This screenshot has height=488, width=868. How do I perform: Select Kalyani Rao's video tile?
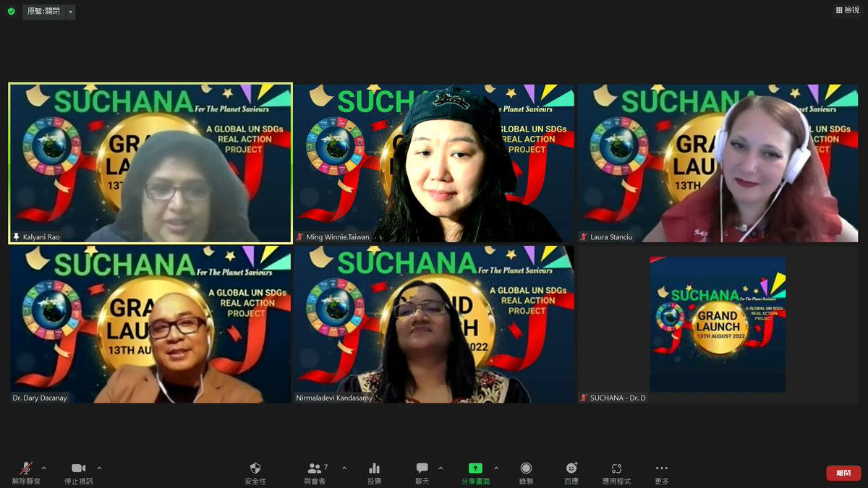pos(150,163)
